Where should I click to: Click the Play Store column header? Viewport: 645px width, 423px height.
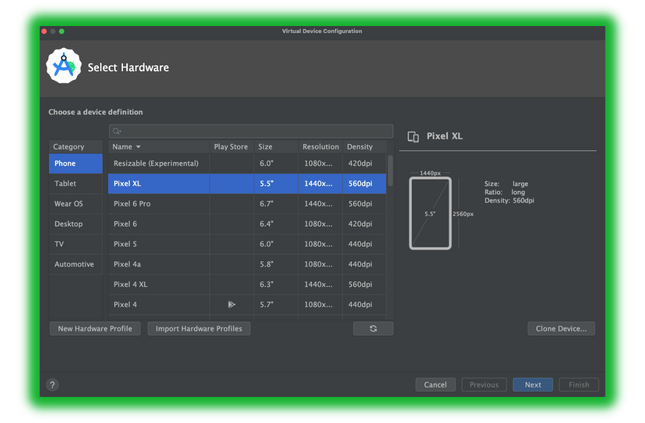point(231,147)
